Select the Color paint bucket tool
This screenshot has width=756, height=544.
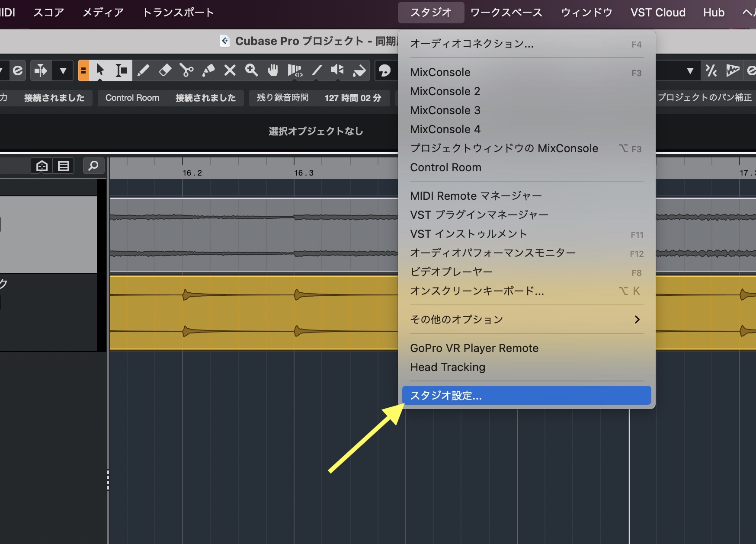coord(359,70)
